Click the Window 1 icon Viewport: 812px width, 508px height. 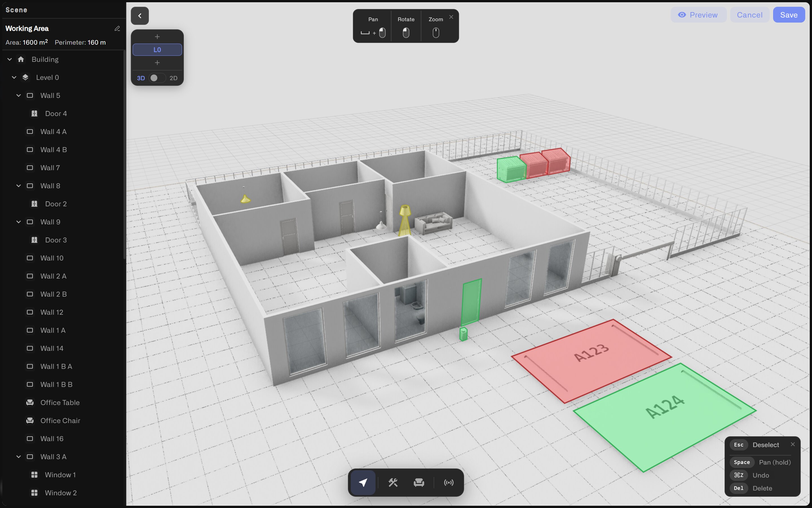tap(34, 475)
